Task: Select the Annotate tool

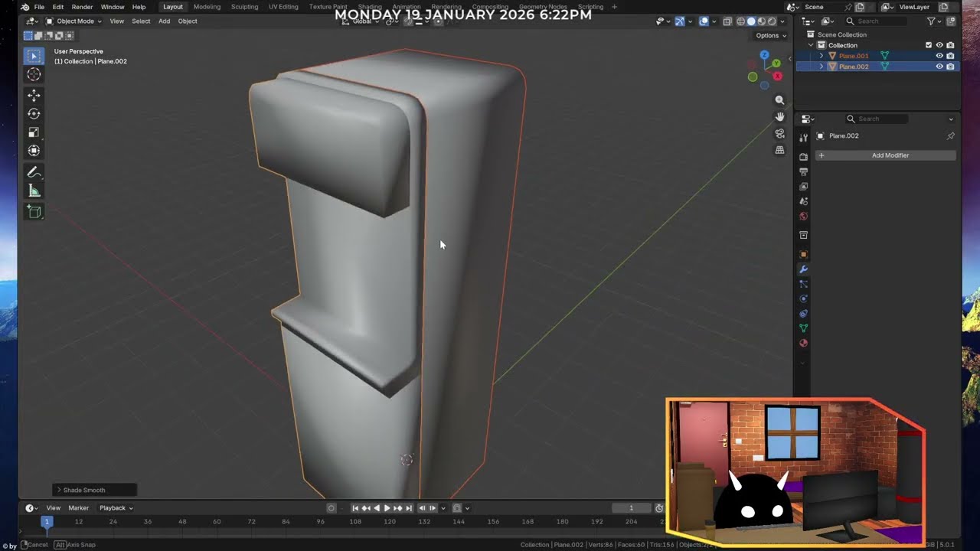Action: pos(34,172)
